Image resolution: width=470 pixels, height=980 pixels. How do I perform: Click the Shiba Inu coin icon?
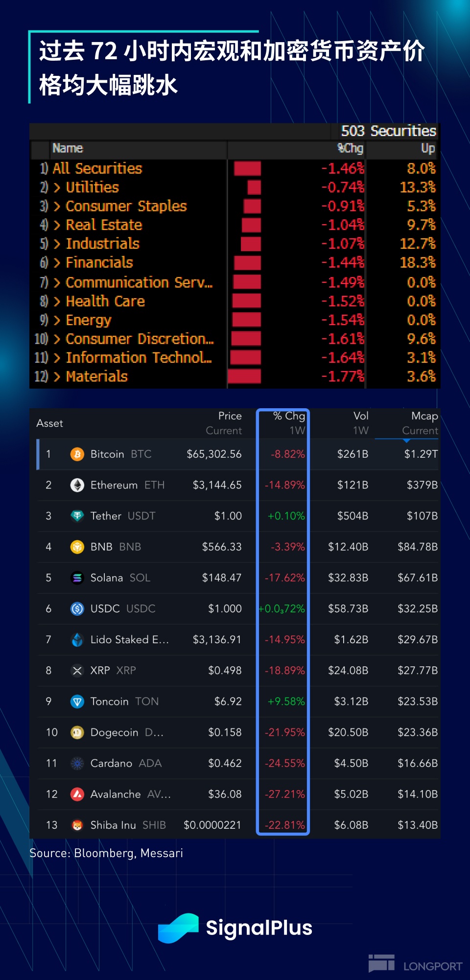click(77, 825)
